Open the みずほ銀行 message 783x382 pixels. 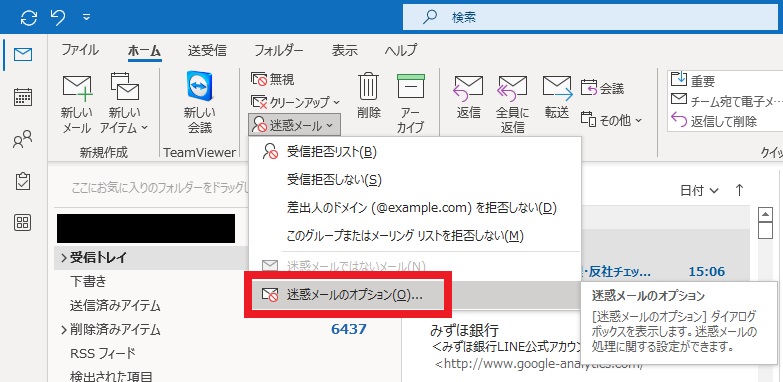464,330
